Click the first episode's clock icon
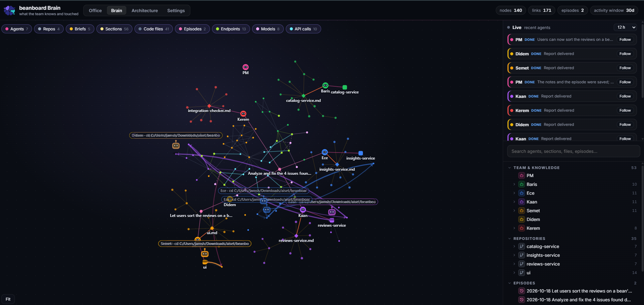This screenshot has height=305, width=644. point(522,291)
